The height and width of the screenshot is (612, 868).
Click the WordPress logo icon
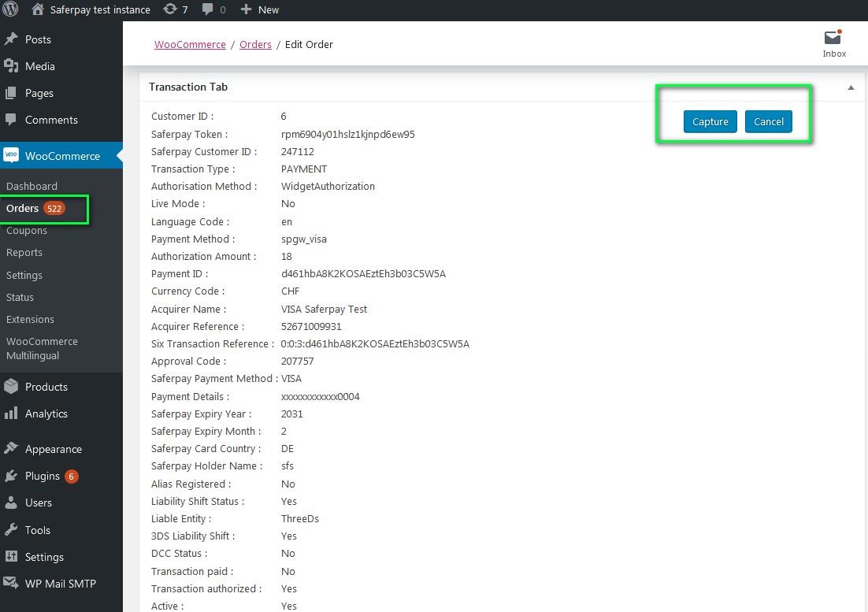pos(10,9)
